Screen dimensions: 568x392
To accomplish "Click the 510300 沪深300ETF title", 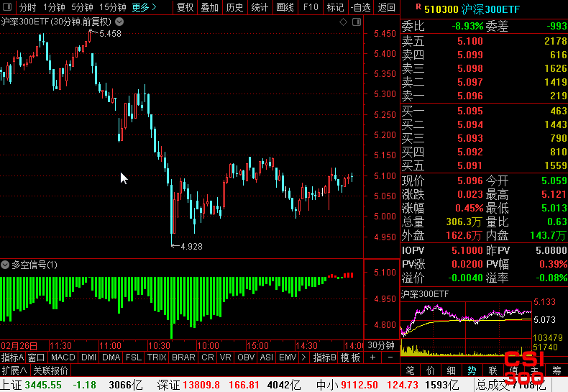I will [x=472, y=9].
